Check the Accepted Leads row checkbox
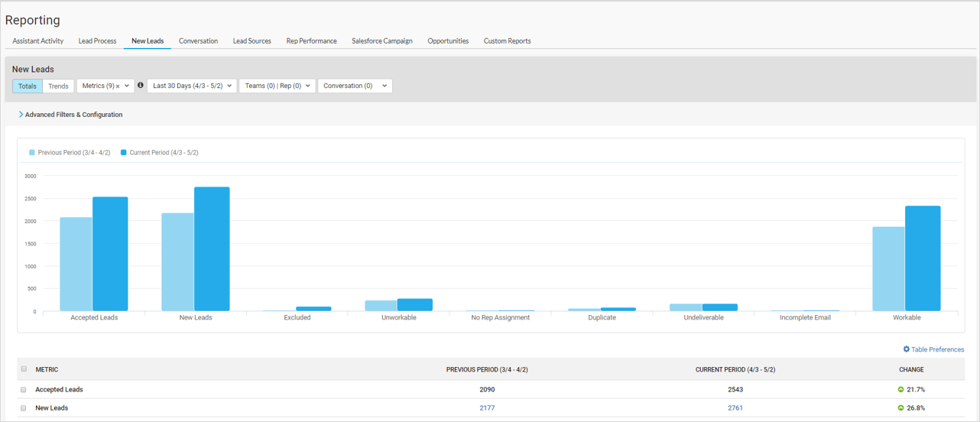The width and height of the screenshot is (980, 422). [x=24, y=390]
